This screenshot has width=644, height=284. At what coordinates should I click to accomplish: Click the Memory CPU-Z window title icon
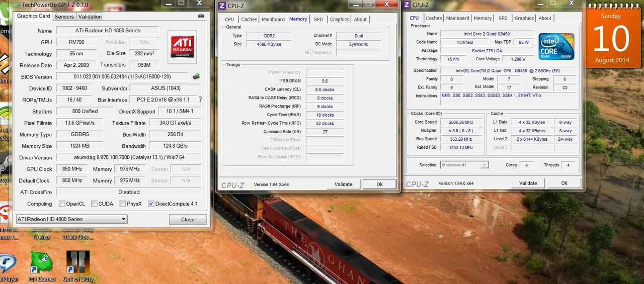point(221,6)
